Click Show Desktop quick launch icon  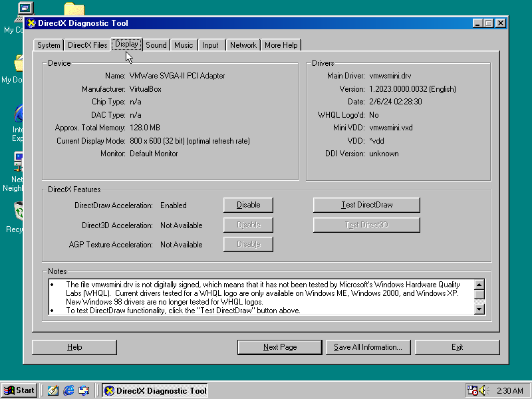[x=53, y=390]
